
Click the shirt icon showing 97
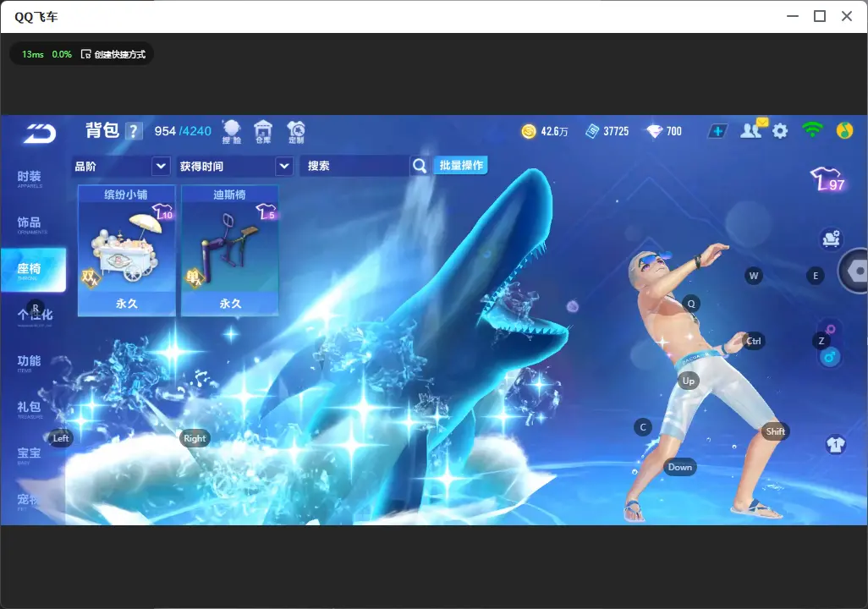827,179
